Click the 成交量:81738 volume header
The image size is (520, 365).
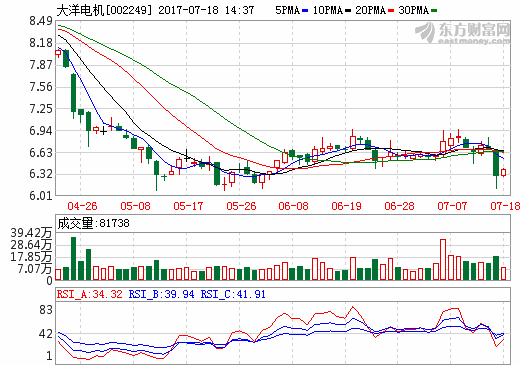coord(93,223)
